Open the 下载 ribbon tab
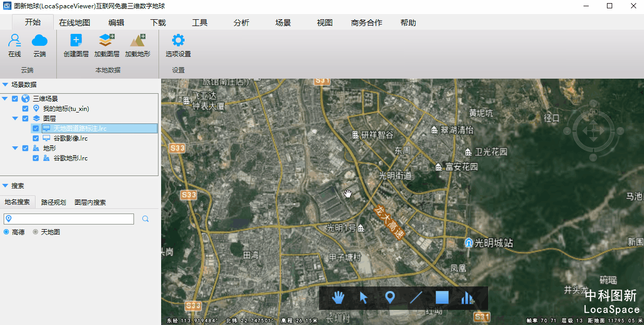The height and width of the screenshot is (325, 644). (x=158, y=23)
